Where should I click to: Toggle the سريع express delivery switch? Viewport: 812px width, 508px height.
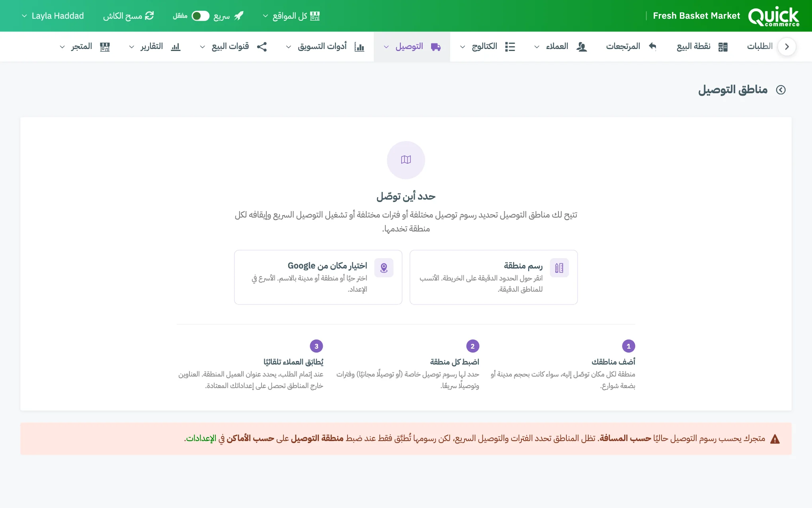[x=200, y=16]
